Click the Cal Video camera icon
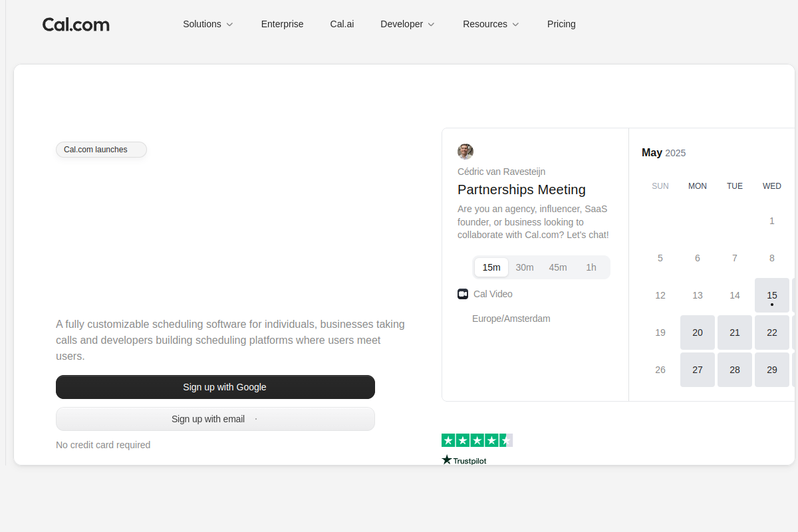This screenshot has height=532, width=798. (463, 294)
